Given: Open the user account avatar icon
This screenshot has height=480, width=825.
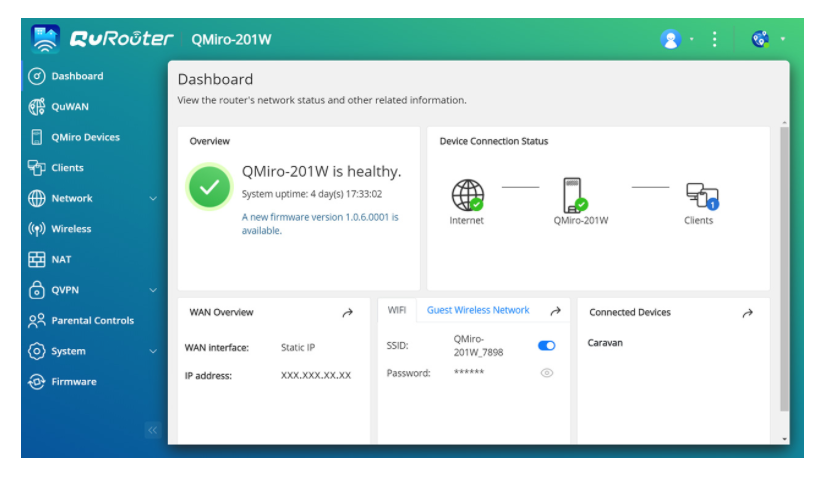Looking at the screenshot, I should [x=671, y=39].
